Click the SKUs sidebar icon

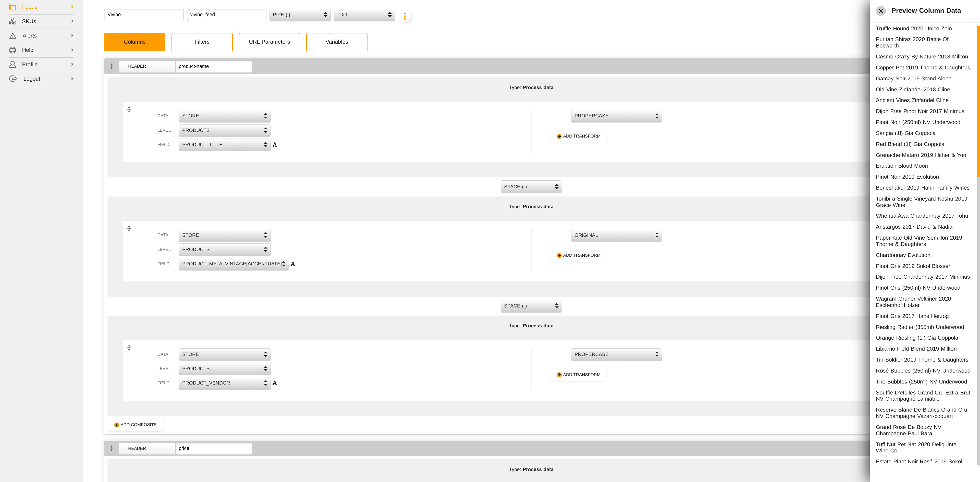coord(13,21)
